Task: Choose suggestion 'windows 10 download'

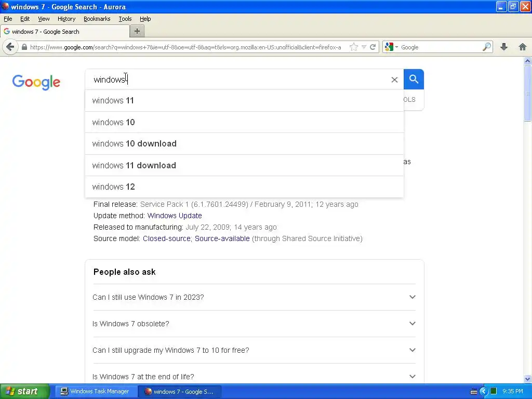Action: pyautogui.click(x=244, y=143)
